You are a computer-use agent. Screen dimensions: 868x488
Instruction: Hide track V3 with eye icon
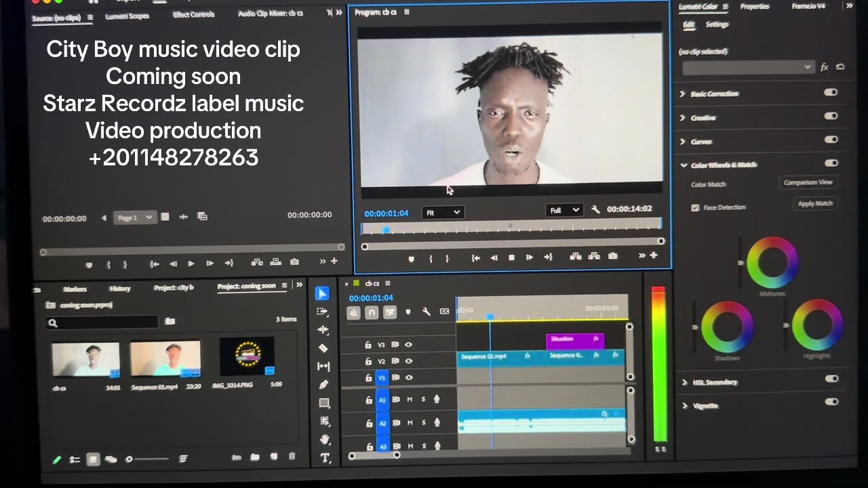click(408, 344)
